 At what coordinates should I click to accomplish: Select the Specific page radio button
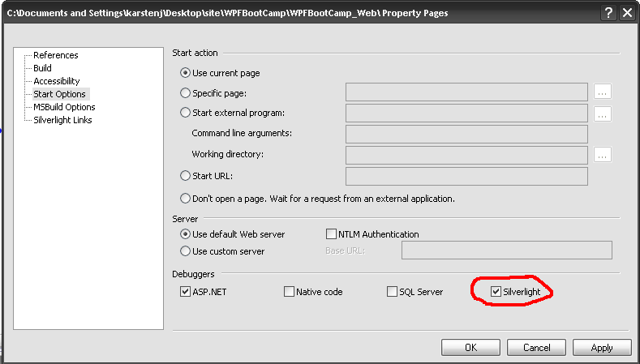[x=185, y=93]
